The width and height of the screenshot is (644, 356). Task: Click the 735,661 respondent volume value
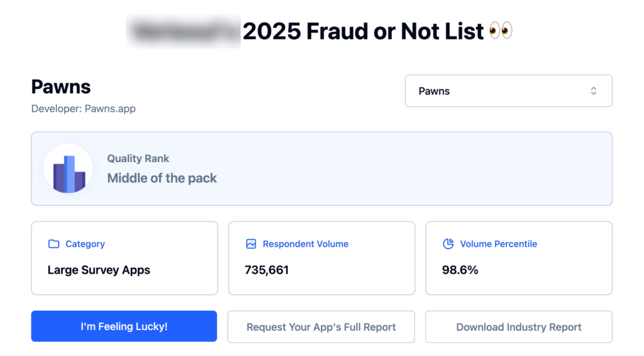(267, 270)
